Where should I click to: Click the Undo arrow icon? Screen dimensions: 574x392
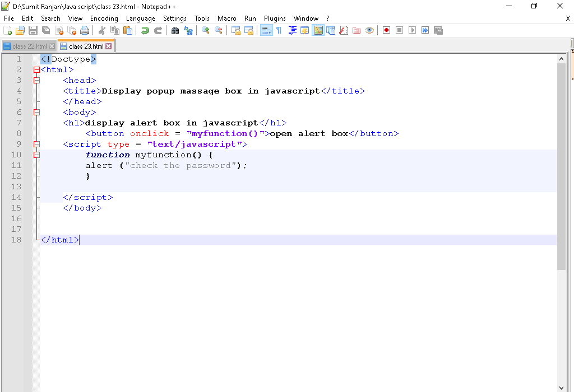[145, 30]
